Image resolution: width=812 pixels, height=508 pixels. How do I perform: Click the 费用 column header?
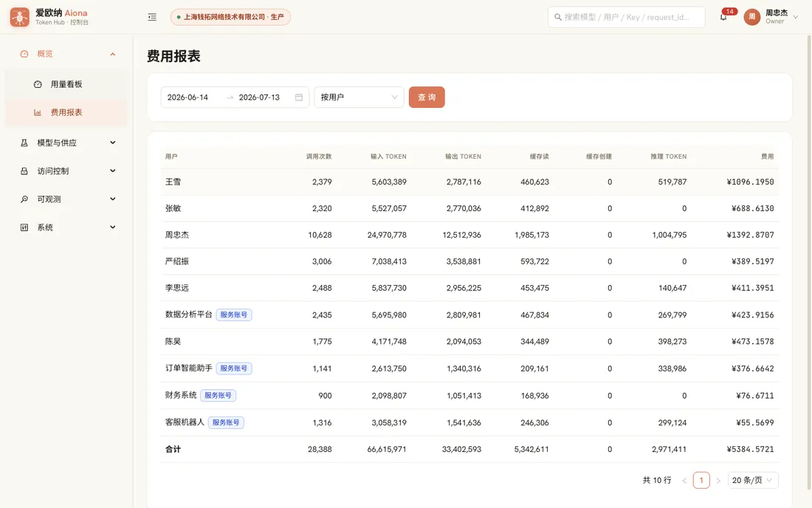(768, 157)
